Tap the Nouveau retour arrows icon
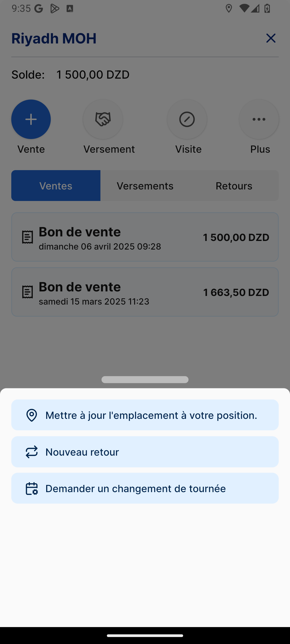The width and height of the screenshot is (290, 644). point(32,452)
